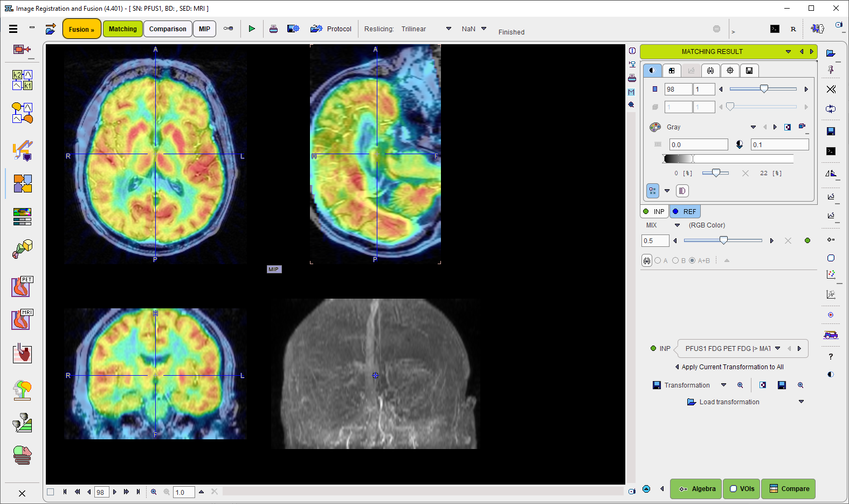Click the link/chain key icon beside MIP
The height and width of the screenshot is (504, 849).
(229, 29)
